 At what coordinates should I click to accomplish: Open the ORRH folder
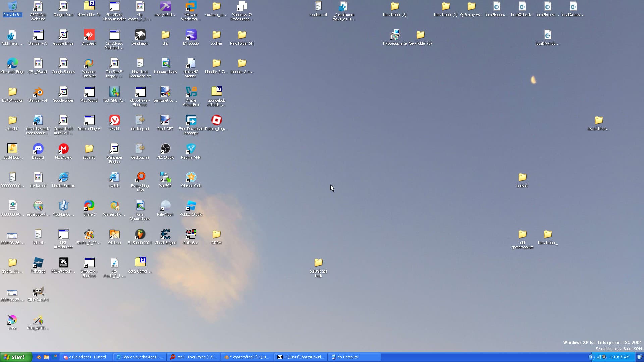(x=216, y=237)
